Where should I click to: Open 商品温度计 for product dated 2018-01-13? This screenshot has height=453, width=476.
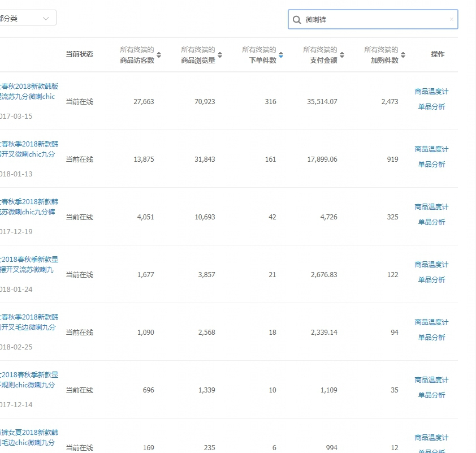click(431, 149)
